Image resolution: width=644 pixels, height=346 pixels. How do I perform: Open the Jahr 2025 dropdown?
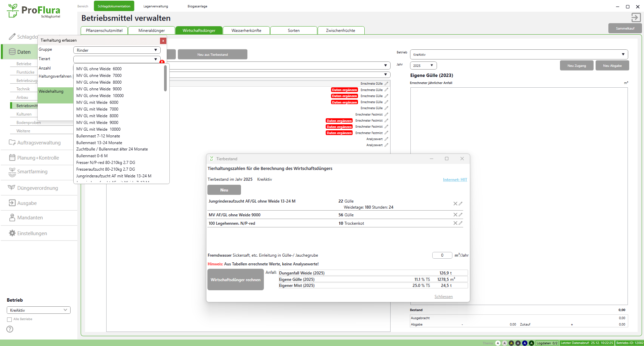(423, 66)
